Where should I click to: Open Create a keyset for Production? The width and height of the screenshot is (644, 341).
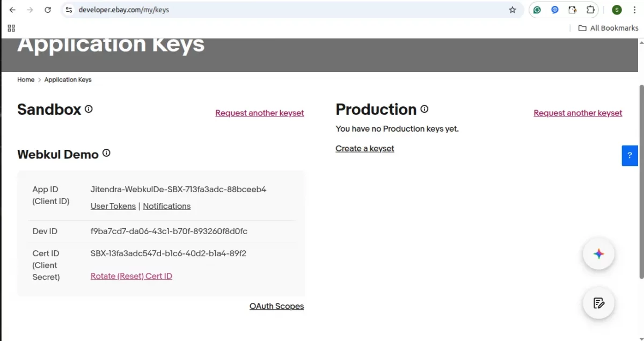364,148
